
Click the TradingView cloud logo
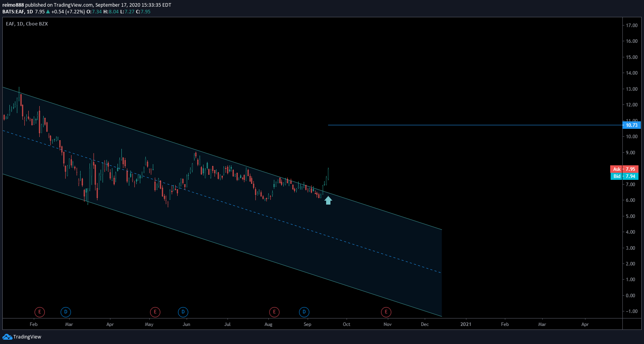[7, 337]
